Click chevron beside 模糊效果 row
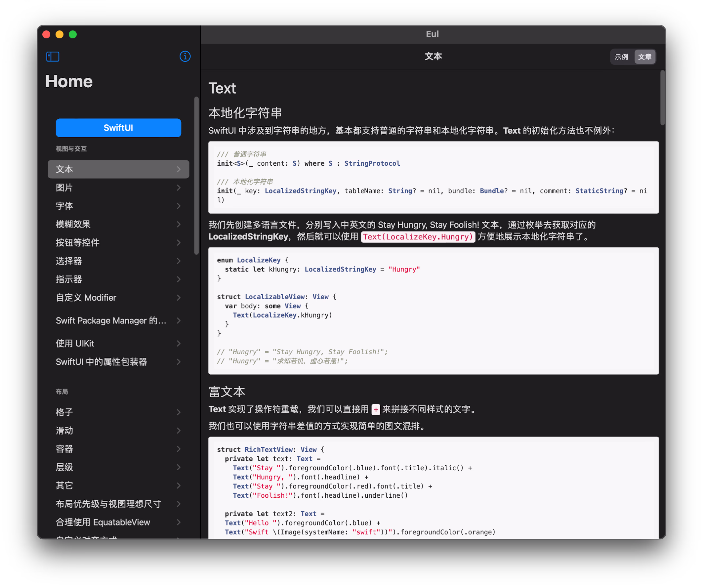This screenshot has height=588, width=703. point(179,224)
